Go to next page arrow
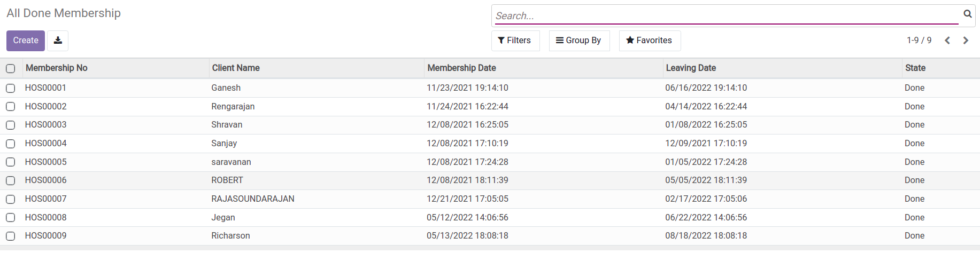The height and width of the screenshot is (261, 980). 966,41
